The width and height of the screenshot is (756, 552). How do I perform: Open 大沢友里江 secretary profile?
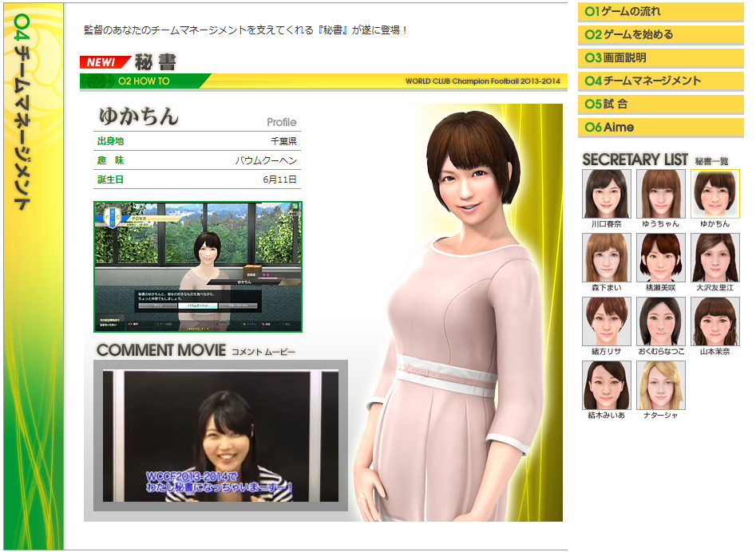click(x=715, y=258)
